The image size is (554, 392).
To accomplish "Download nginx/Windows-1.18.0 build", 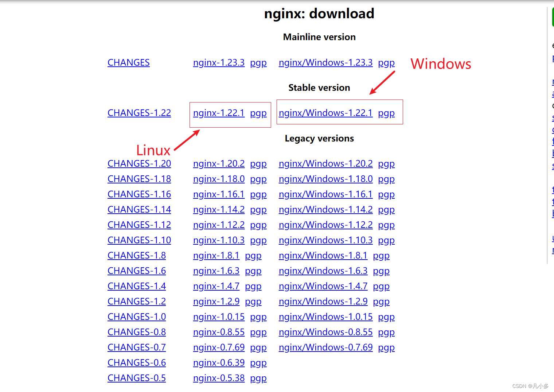I will 325,179.
